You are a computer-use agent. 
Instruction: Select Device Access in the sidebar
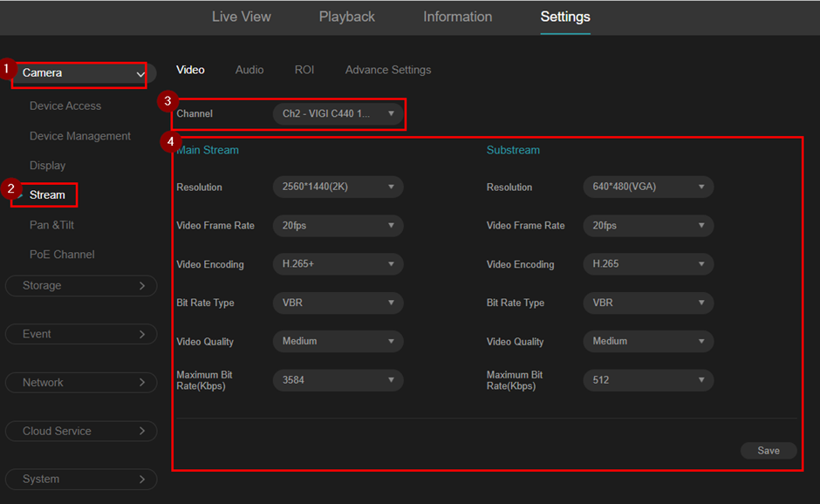(65, 106)
